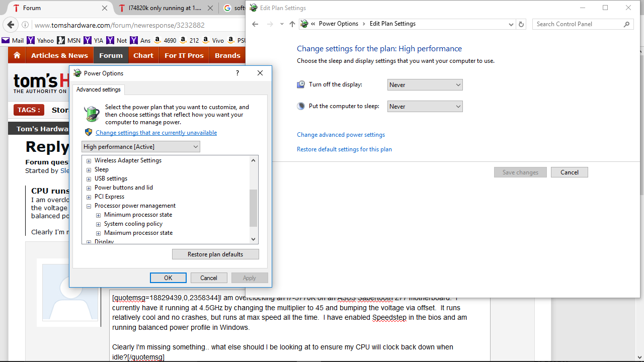Expand System cooling policy
This screenshot has height=362, width=644.
tap(99, 224)
